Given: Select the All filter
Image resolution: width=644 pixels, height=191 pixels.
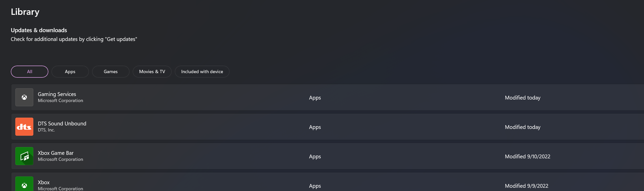Looking at the screenshot, I should pyautogui.click(x=30, y=72).
